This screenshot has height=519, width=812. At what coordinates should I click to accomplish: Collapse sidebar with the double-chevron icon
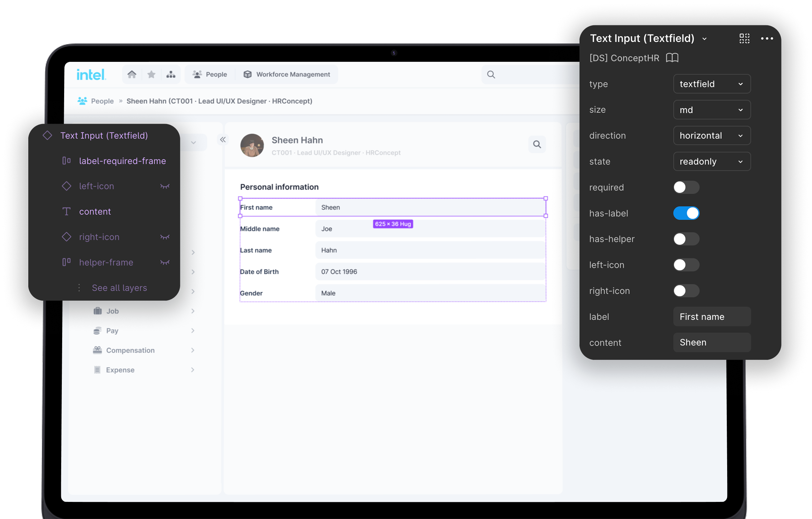[x=223, y=139]
